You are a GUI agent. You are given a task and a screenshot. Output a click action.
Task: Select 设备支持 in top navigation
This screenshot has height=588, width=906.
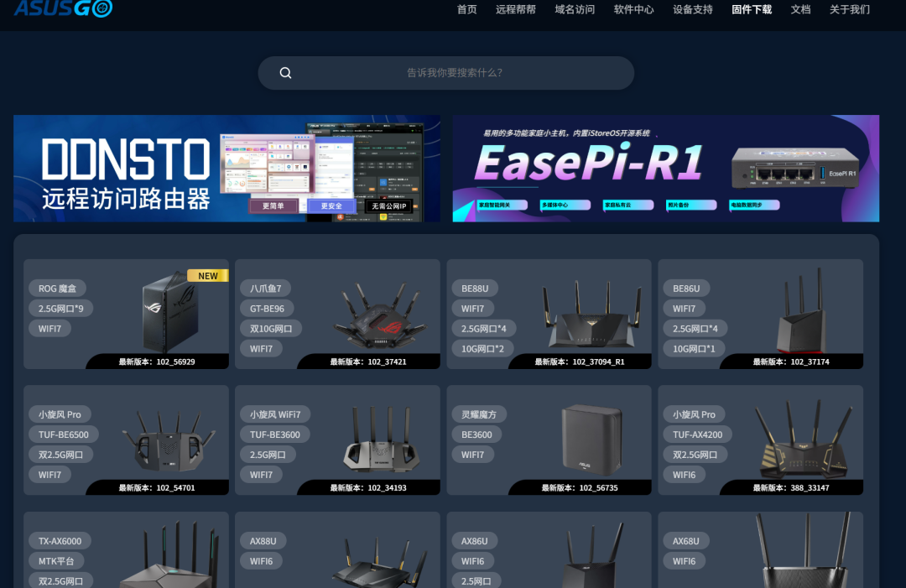tap(692, 9)
